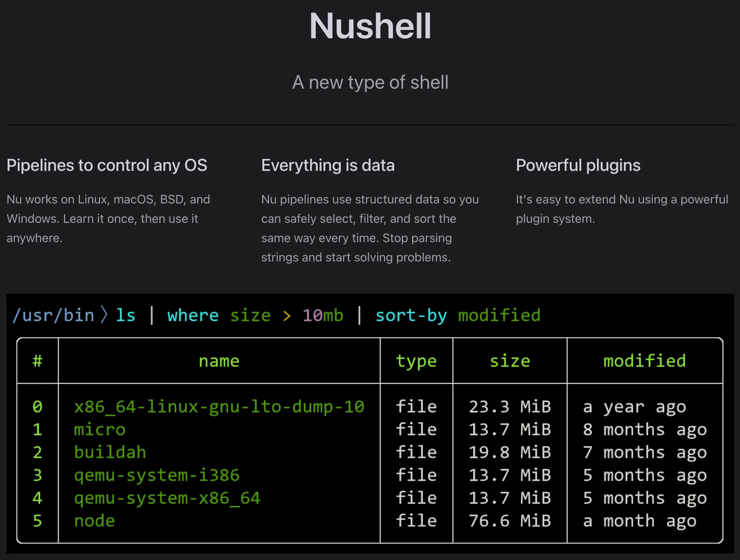Click the 'file' type of node row

(x=416, y=521)
